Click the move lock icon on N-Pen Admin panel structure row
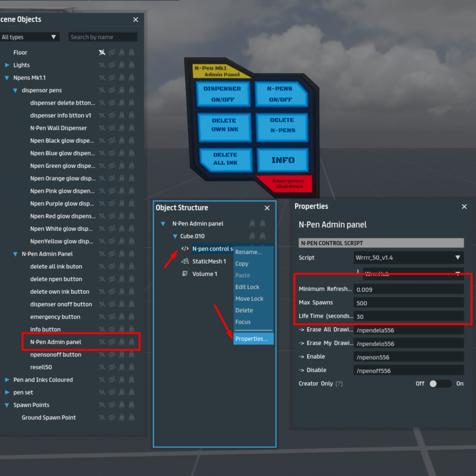The width and height of the screenshot is (476, 476). tap(262, 224)
